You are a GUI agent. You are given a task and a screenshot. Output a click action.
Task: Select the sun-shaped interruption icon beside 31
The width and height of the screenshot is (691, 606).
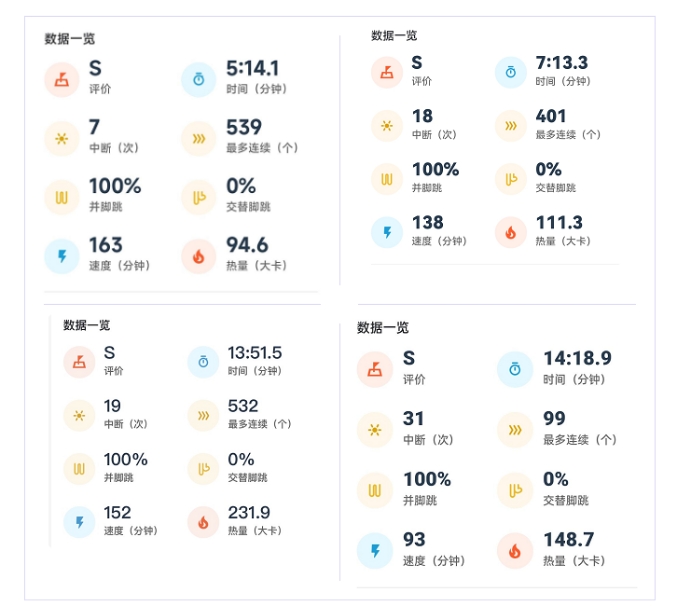pyautogui.click(x=375, y=430)
